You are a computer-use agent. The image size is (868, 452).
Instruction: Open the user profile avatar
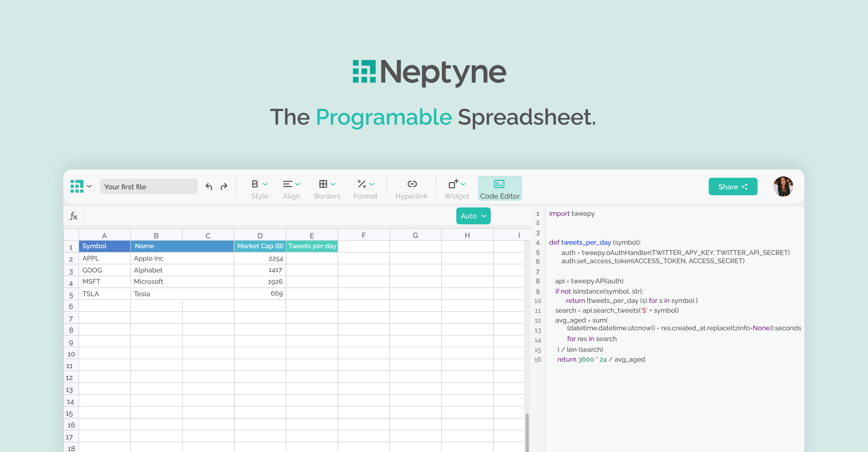pos(783,187)
